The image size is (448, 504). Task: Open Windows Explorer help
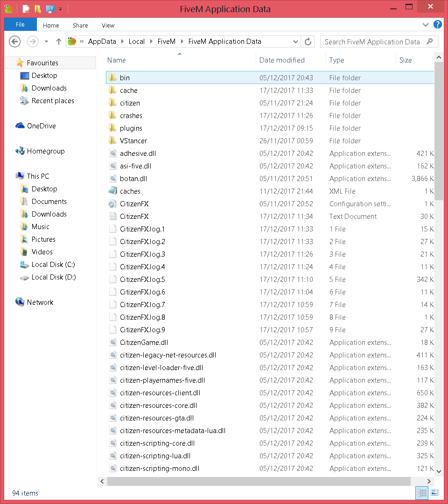[437, 24]
